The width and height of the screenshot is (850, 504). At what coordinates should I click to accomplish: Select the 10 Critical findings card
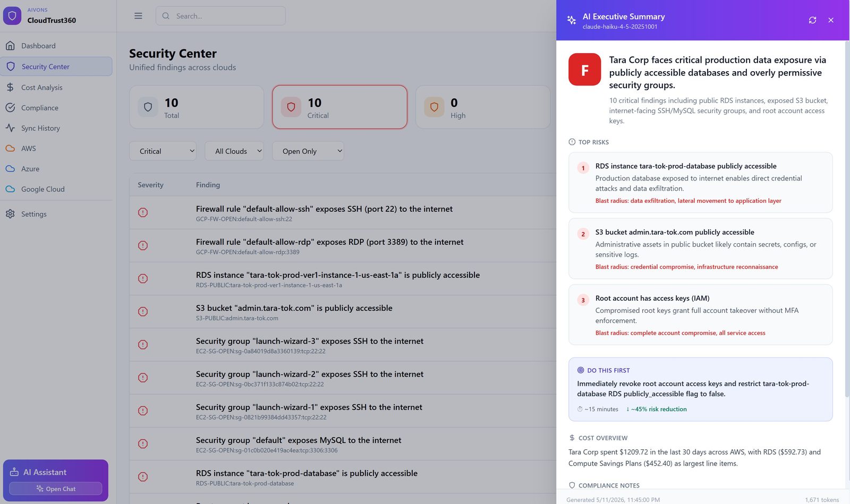[x=339, y=107]
